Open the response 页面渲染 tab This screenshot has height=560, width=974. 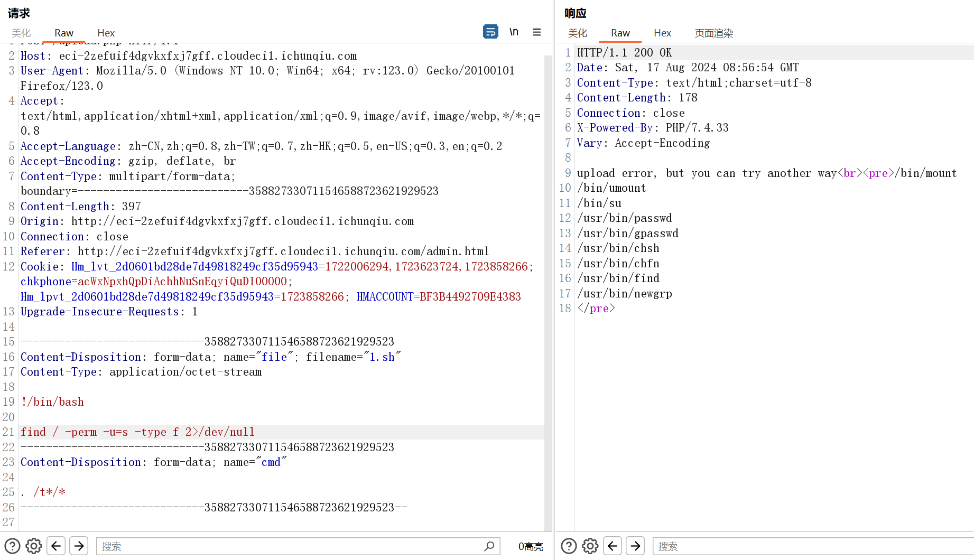click(714, 33)
